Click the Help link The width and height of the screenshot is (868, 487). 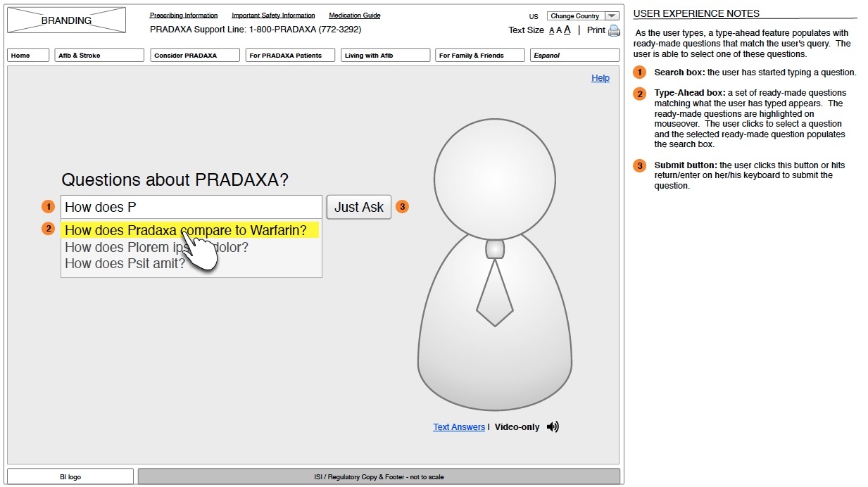point(600,78)
